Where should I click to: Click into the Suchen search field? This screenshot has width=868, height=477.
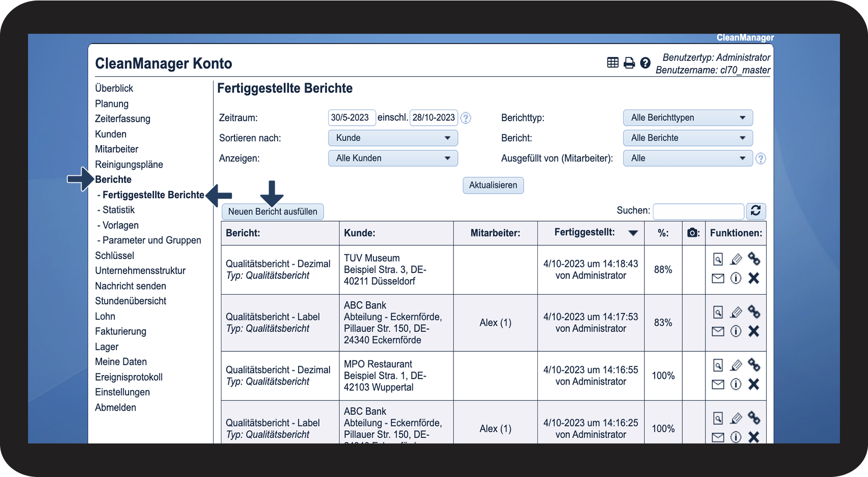pyautogui.click(x=698, y=211)
